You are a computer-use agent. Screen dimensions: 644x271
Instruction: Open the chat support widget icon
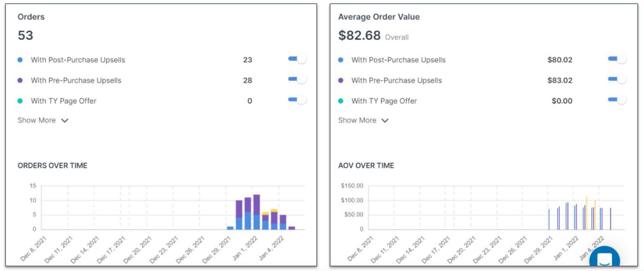click(604, 260)
